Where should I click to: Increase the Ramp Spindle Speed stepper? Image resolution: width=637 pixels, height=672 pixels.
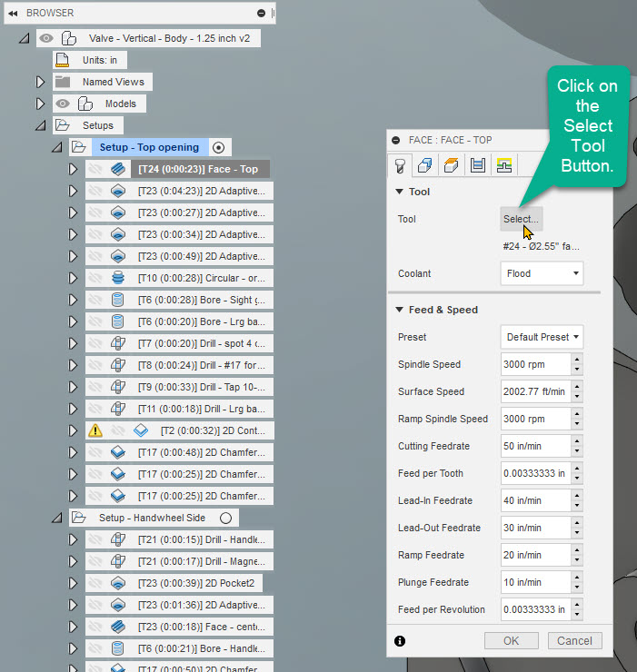click(x=577, y=413)
